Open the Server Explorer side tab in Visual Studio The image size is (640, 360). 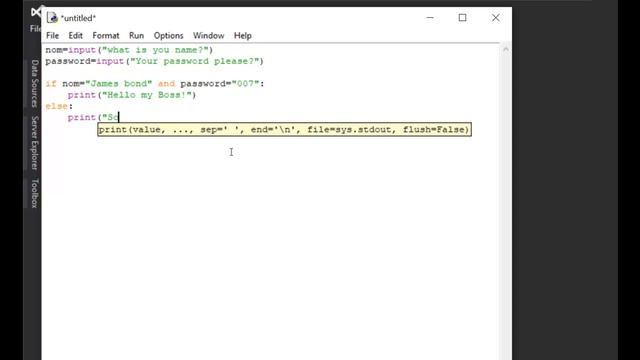(x=35, y=143)
